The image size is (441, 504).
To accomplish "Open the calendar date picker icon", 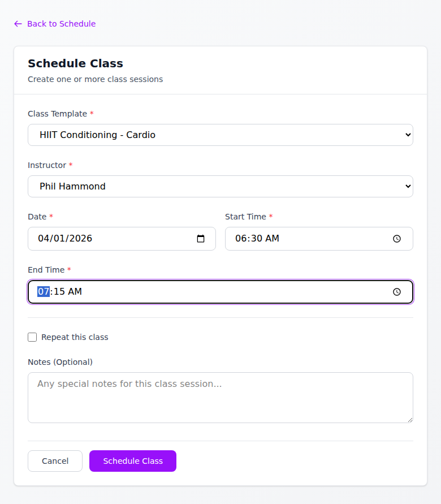I will click(x=201, y=239).
